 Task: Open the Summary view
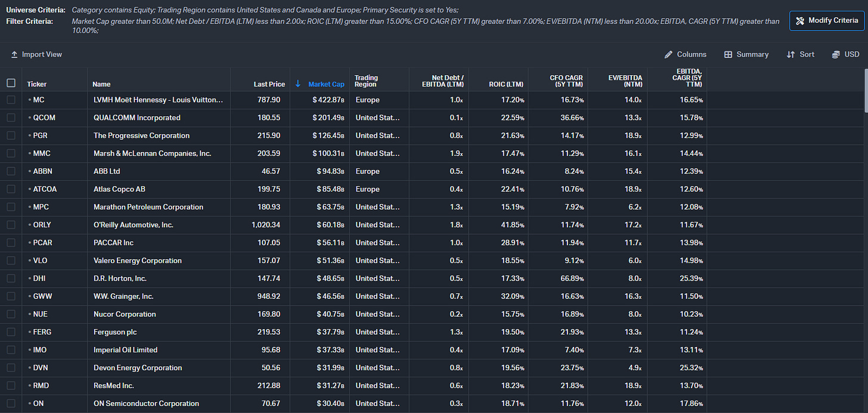746,54
